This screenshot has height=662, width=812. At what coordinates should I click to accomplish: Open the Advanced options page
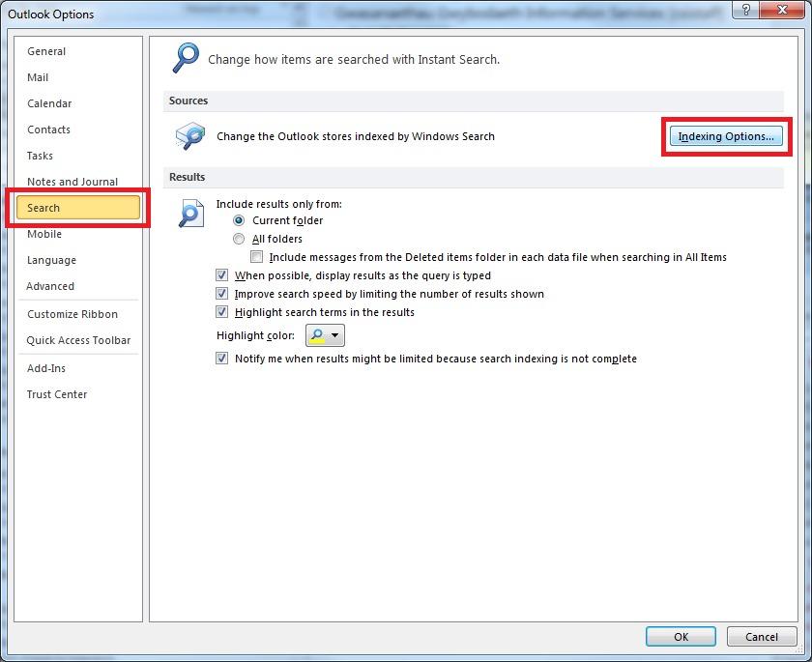(x=52, y=286)
